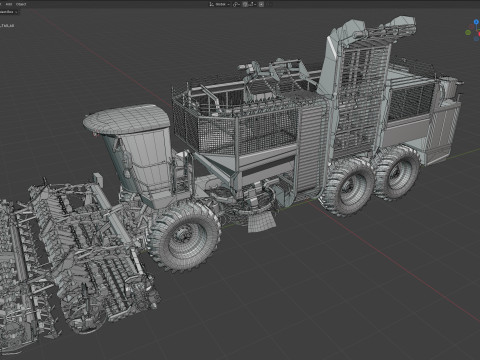
Task: Open the snapping options dropdown
Action: click(x=252, y=4)
